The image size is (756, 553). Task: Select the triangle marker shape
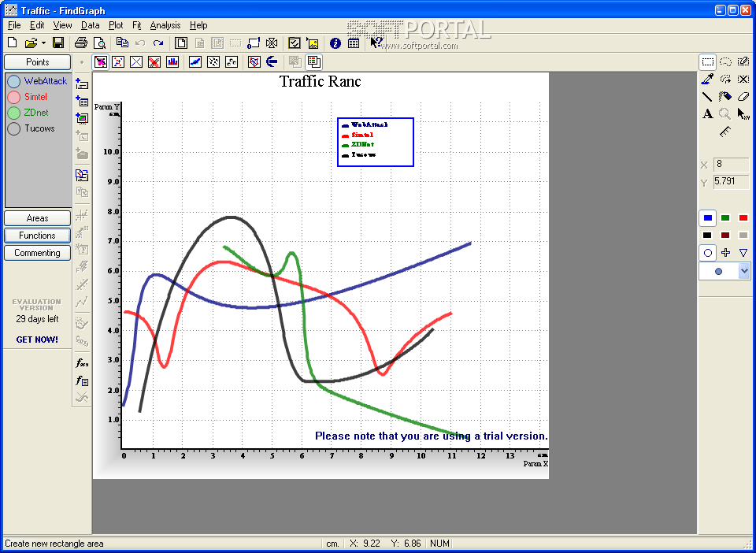(x=743, y=253)
